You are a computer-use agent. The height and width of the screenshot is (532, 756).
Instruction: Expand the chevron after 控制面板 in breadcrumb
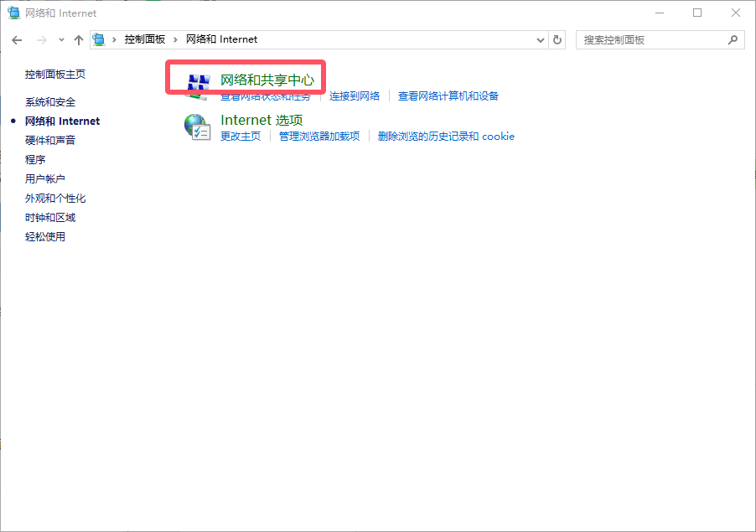tap(175, 39)
